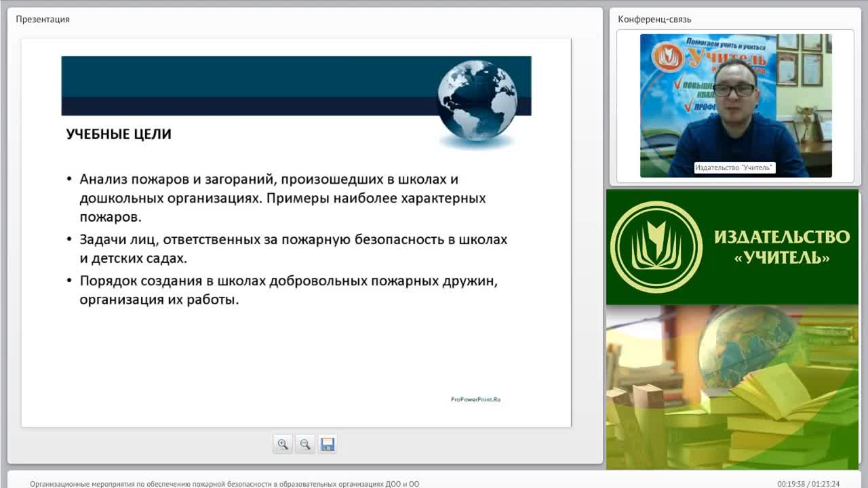Image resolution: width=868 pixels, height=488 pixels.
Task: Click the Издательство «Учитель» green banner
Action: click(732, 247)
